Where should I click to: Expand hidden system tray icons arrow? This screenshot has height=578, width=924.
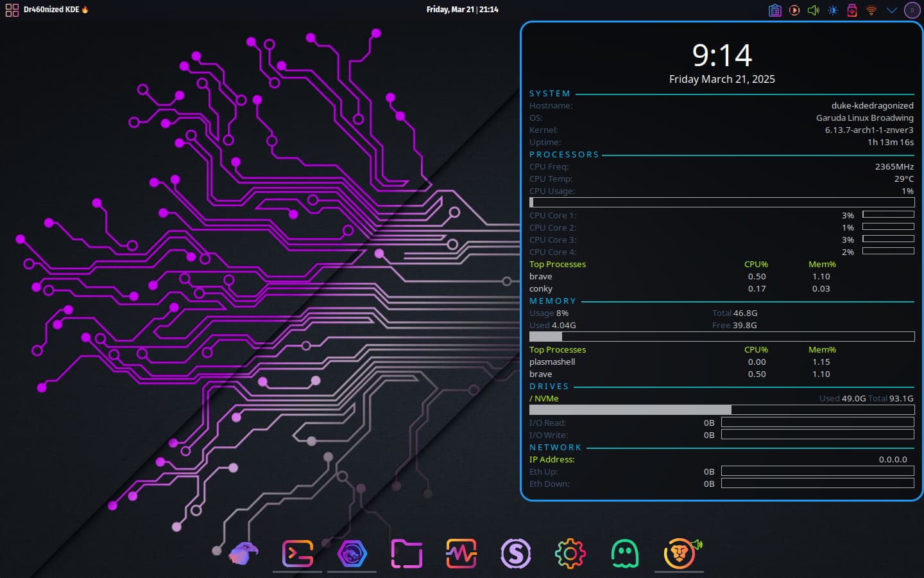click(x=891, y=10)
